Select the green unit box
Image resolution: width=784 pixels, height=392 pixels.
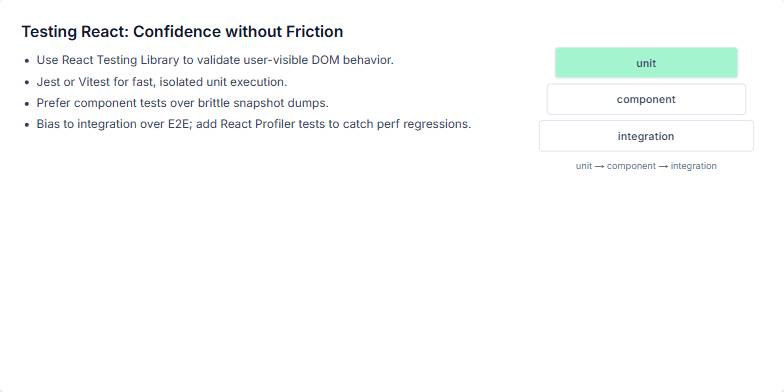click(x=646, y=63)
